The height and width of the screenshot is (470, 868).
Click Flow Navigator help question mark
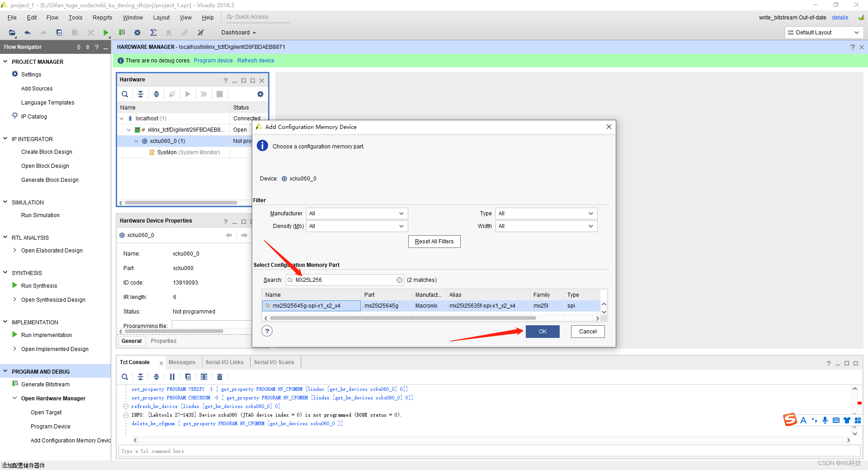point(97,47)
